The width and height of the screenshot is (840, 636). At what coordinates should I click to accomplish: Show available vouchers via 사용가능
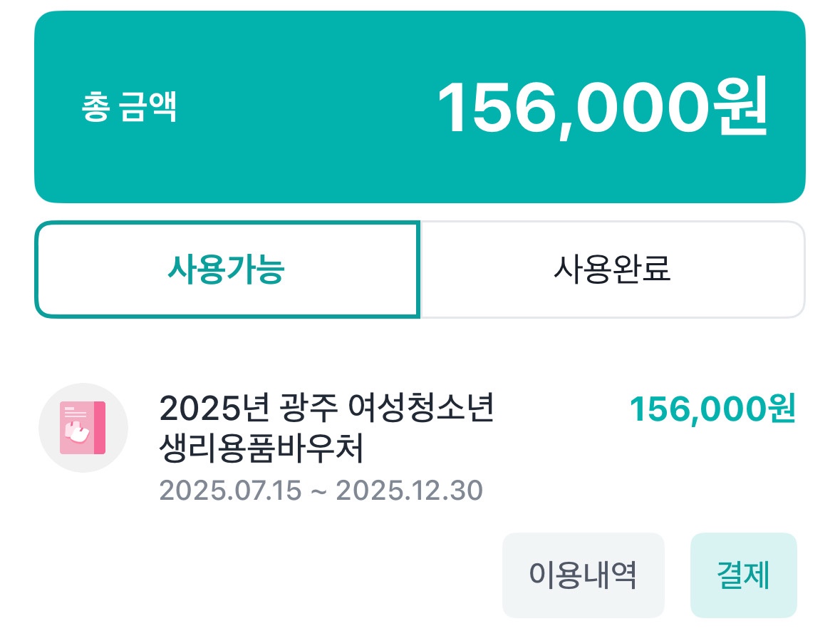point(227,270)
